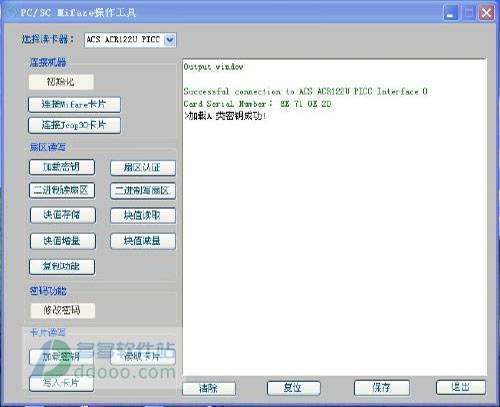
Task: Click the binary write sector button
Action: (143, 191)
